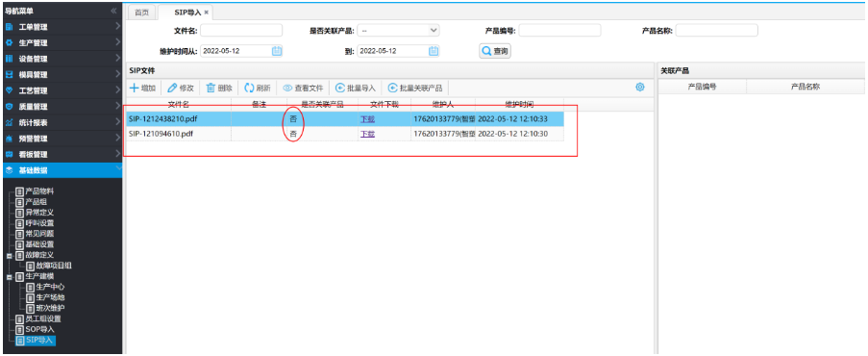The height and width of the screenshot is (356, 868).
Task: Click the 增加 add button
Action: (143, 88)
